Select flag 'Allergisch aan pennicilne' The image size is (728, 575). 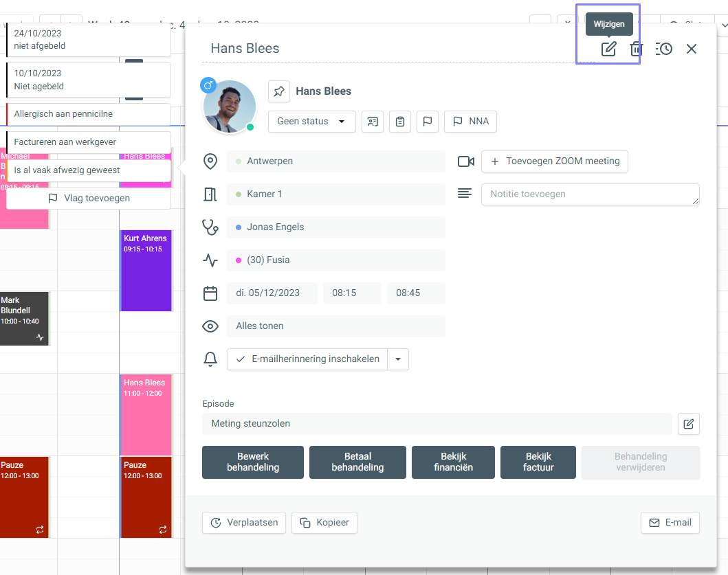89,114
